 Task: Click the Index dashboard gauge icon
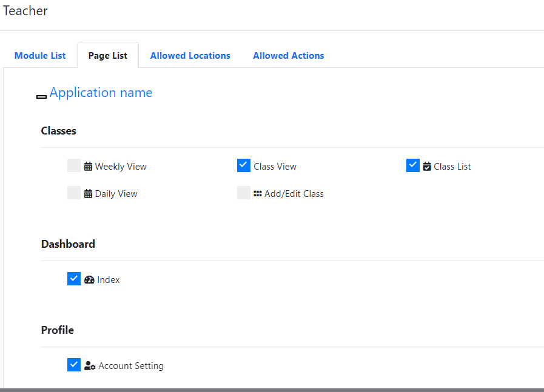89,280
